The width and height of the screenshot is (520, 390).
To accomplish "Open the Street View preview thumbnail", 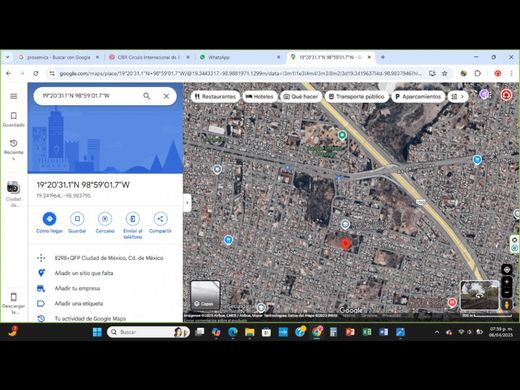I will click(x=479, y=295).
